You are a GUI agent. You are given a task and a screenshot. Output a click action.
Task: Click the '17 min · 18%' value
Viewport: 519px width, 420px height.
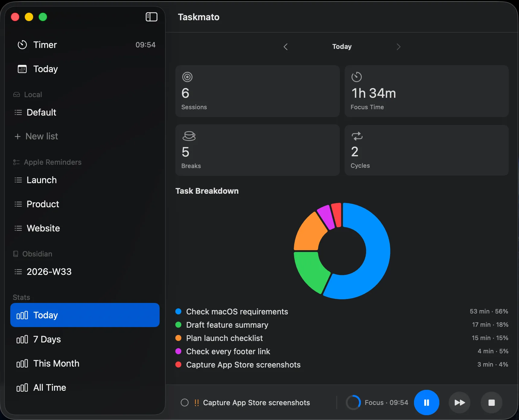(x=490, y=325)
